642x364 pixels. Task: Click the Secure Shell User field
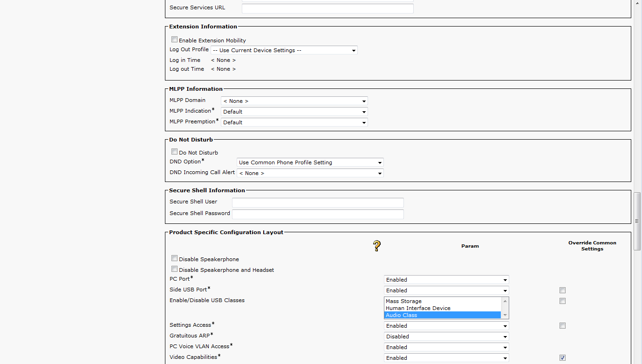(x=318, y=202)
